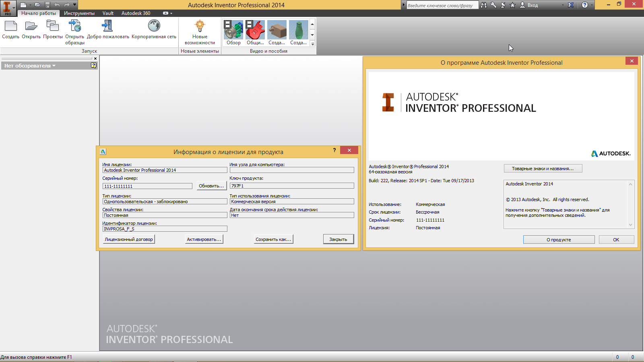Screen dimensions: 644x362
Task: Click the key Subscription Center icon
Action: (493, 5)
